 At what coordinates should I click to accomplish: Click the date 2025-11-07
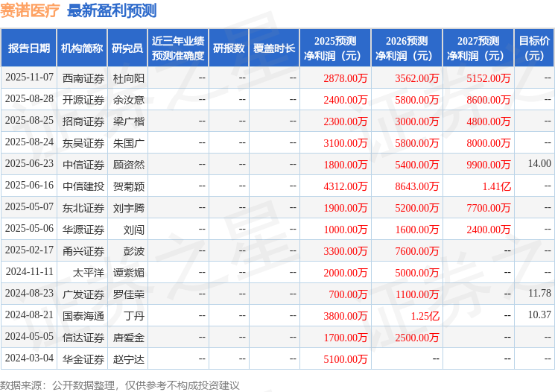tap(29, 77)
